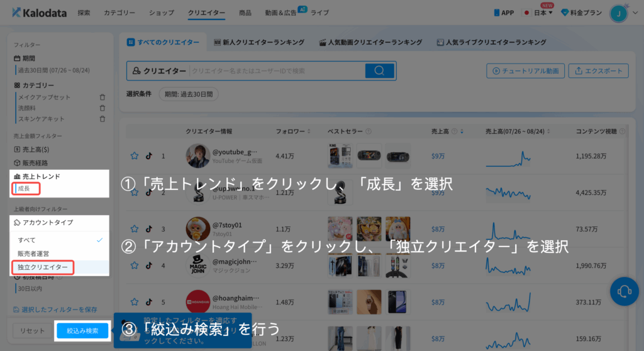This screenshot has height=351, width=644.
Task: Choose すべて in account type list
Action: pos(60,240)
